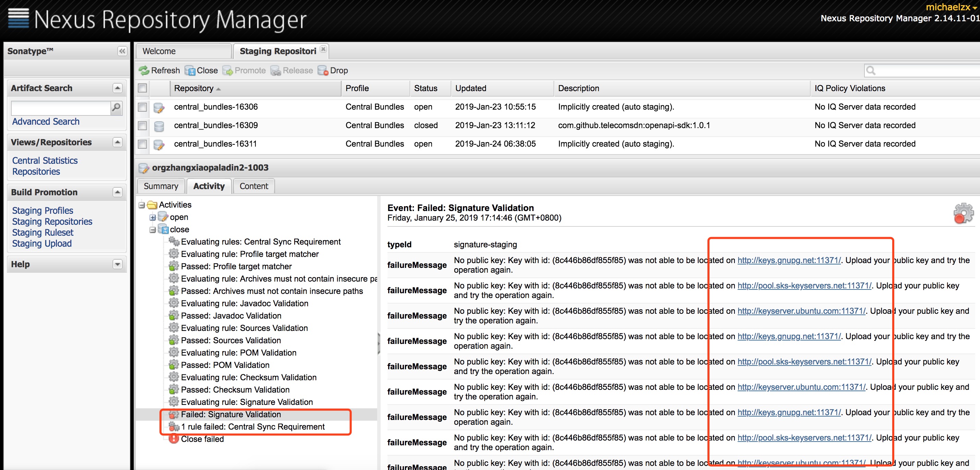Click the Promote toolbar button

point(244,71)
